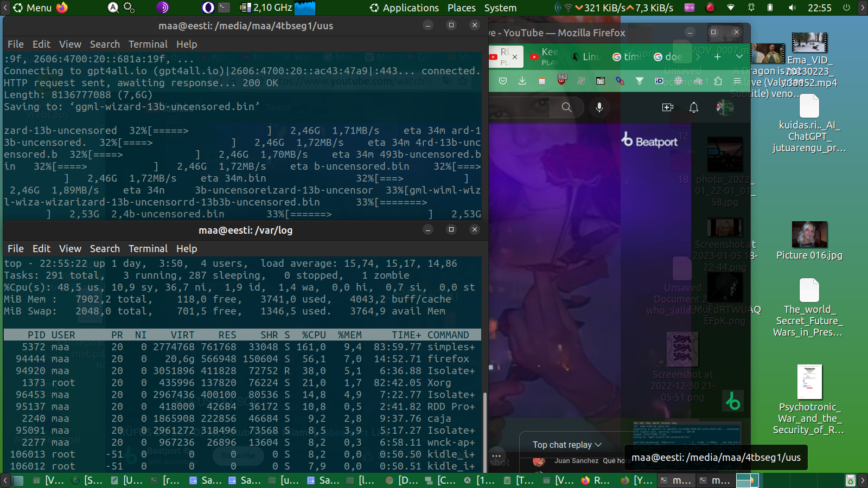868x488 pixels.
Task: Launch Tor Browser from the top panel
Action: (163, 8)
